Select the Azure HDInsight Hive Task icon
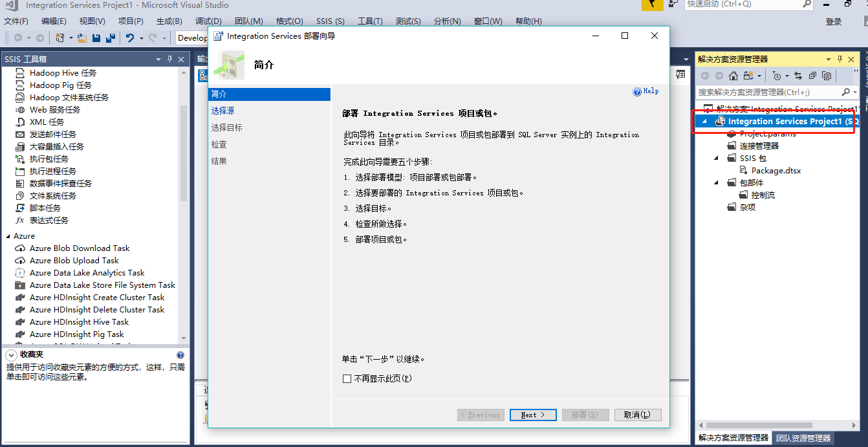 point(79,322)
